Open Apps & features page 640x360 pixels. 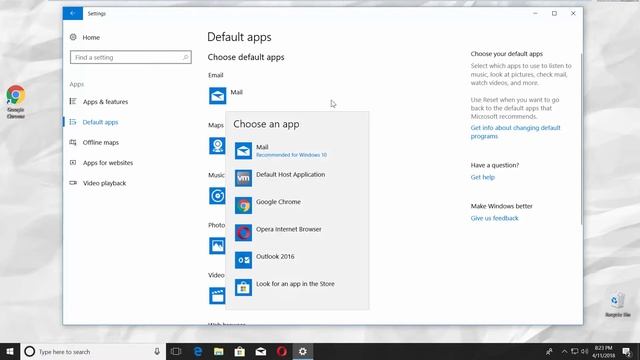[99, 102]
